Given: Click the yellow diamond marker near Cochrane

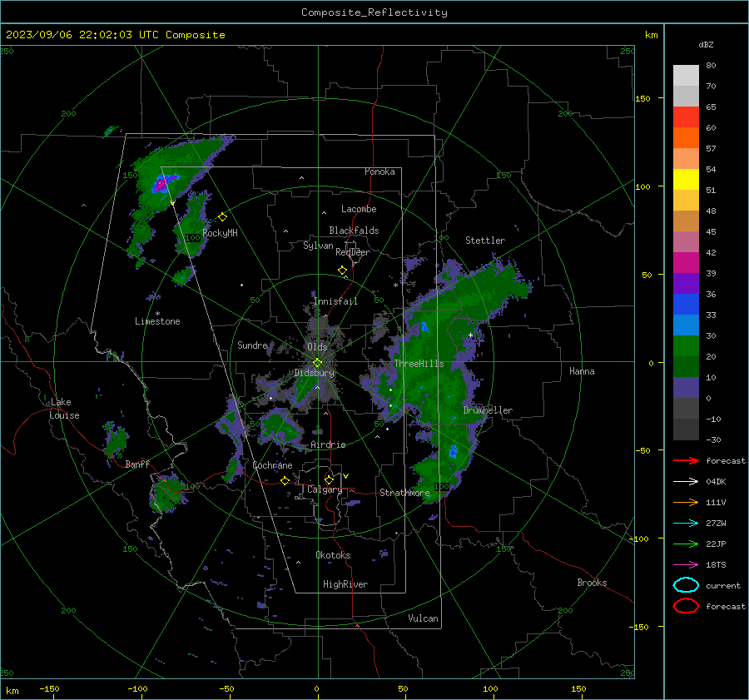Looking at the screenshot, I should 285,481.
